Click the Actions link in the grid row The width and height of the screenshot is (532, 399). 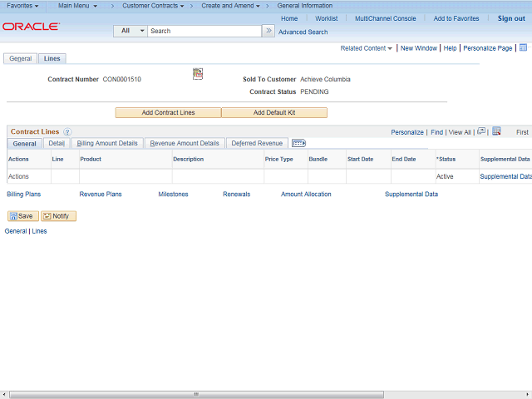point(18,176)
